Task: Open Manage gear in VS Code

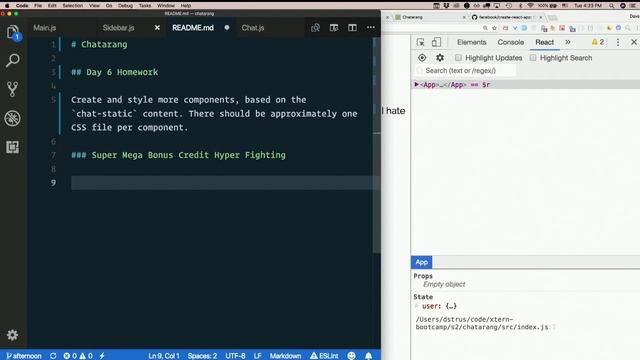Action: [x=12, y=335]
